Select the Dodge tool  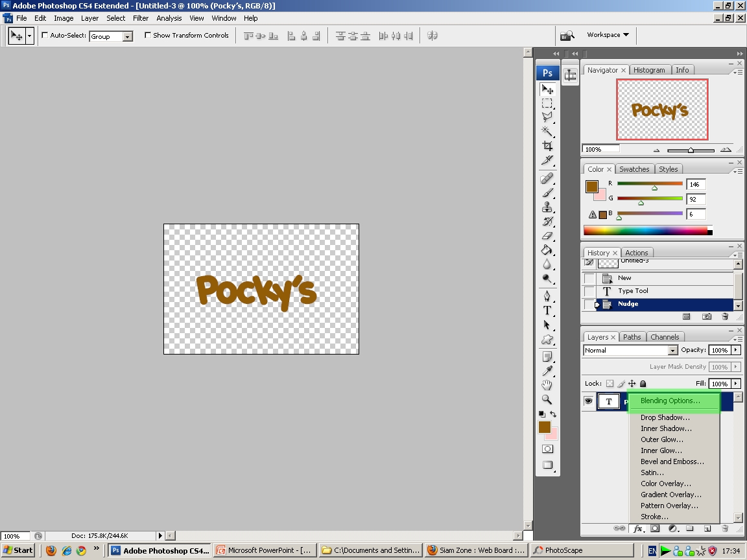click(x=547, y=279)
